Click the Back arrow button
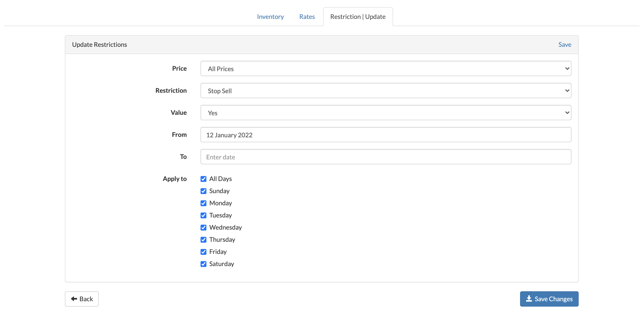The height and width of the screenshot is (312, 644). click(x=82, y=299)
